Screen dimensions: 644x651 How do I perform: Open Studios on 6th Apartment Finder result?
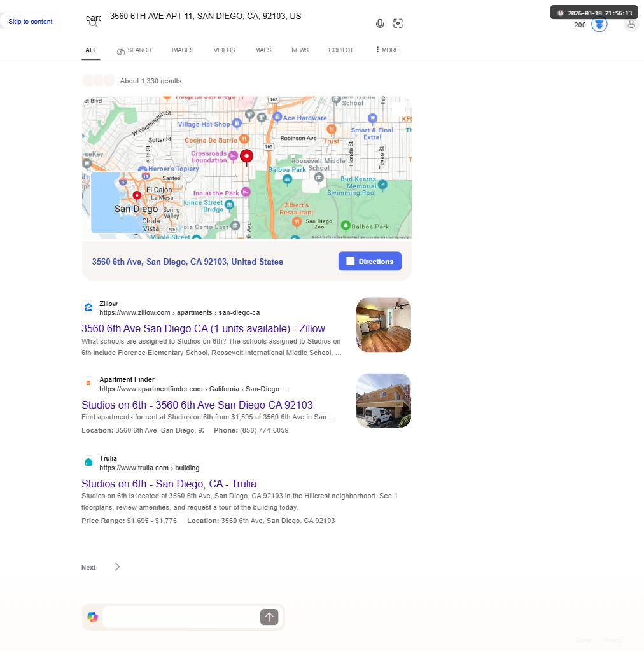pos(197,405)
